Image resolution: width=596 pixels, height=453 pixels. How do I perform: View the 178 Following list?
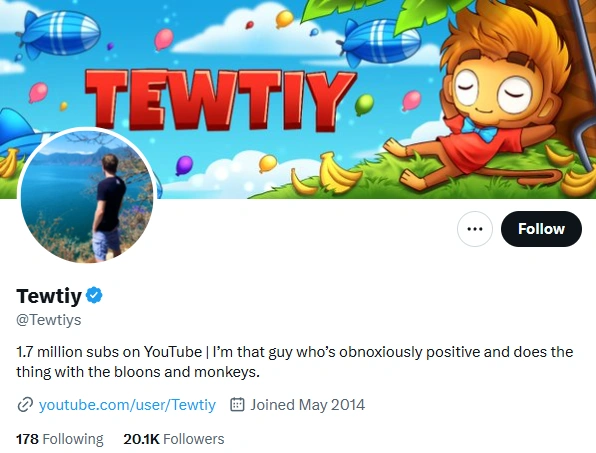(x=60, y=439)
